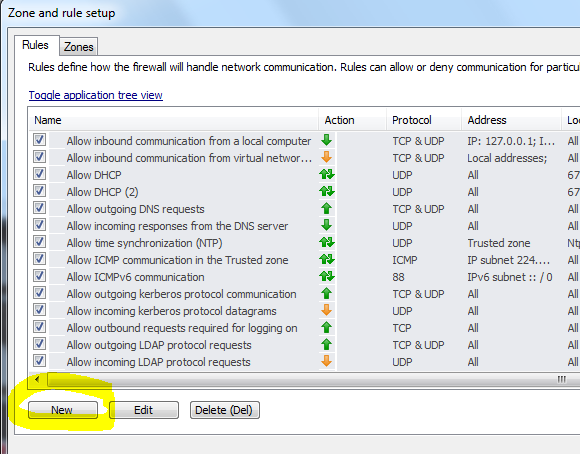Toggle checkbox for Allow ICMP communication in Trusted zone

click(39, 259)
